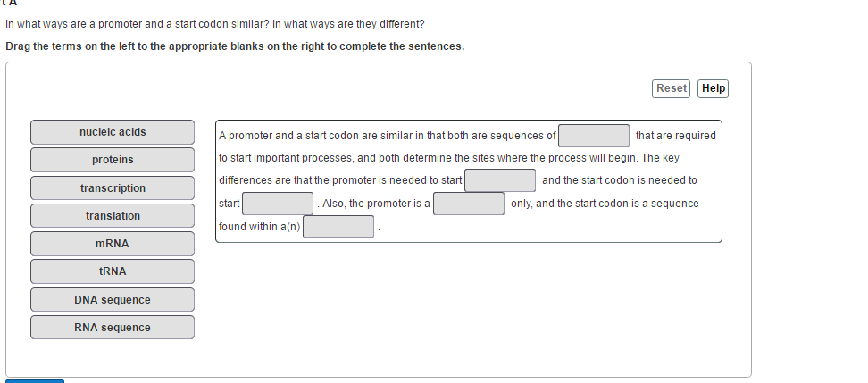
Task: Click blank before "Also, the promoter is a"
Action: [278, 204]
